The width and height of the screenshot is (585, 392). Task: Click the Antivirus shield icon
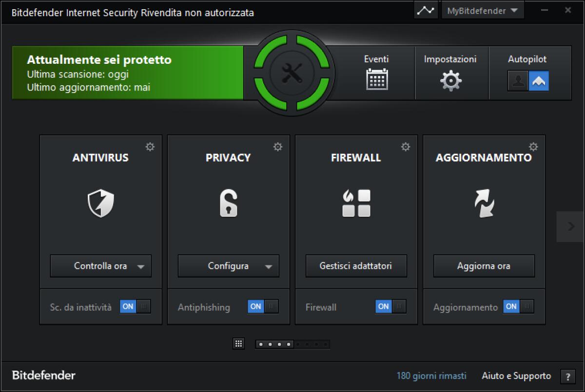point(100,202)
